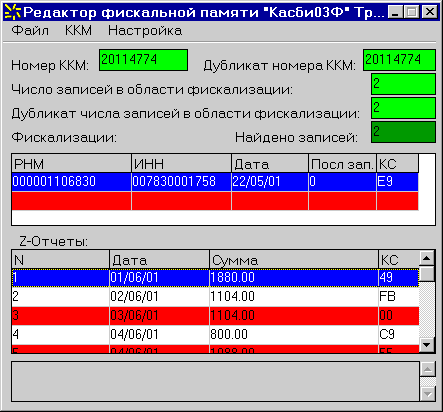Click the Z-reports scrollbar thumb
Viewport: 443px width, 412px height.
pos(427,274)
